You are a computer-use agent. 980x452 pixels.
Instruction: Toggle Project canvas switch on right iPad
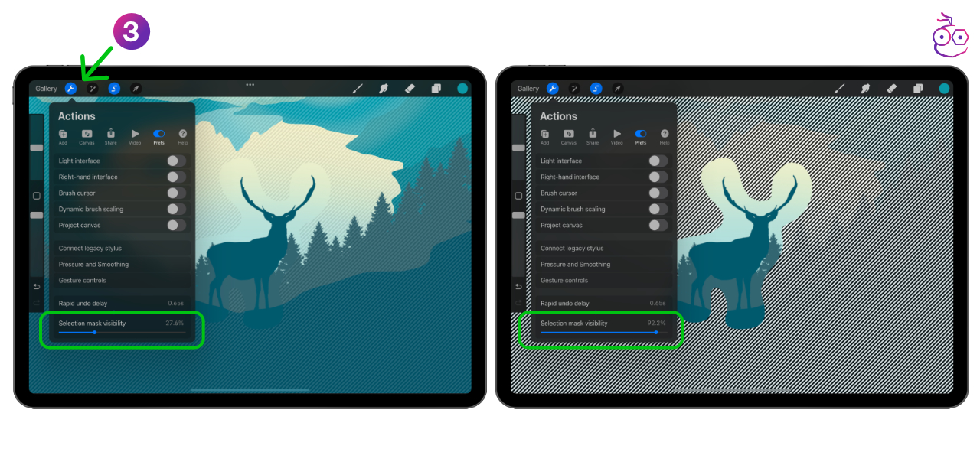[658, 225]
